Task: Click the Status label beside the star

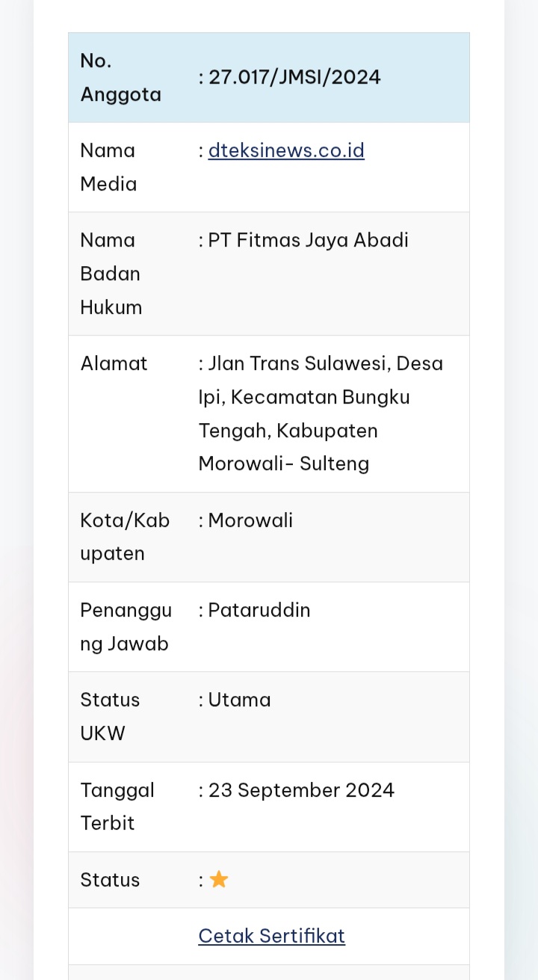Action: click(x=110, y=880)
